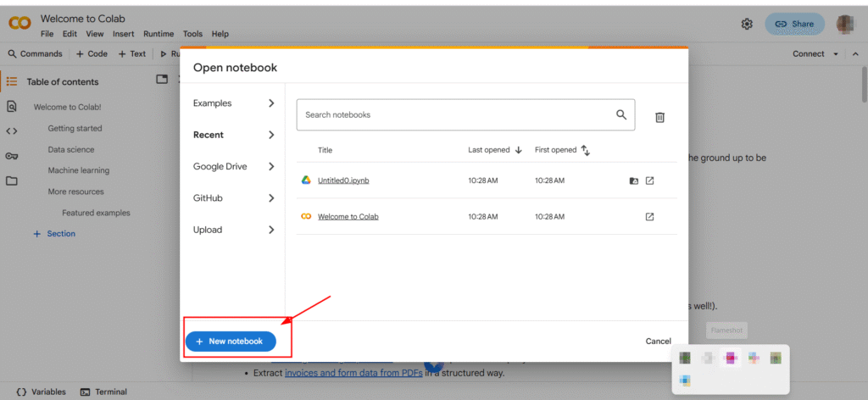The width and height of the screenshot is (868, 400).
Task: Open the Welcome to Colab notebook link
Action: (348, 216)
